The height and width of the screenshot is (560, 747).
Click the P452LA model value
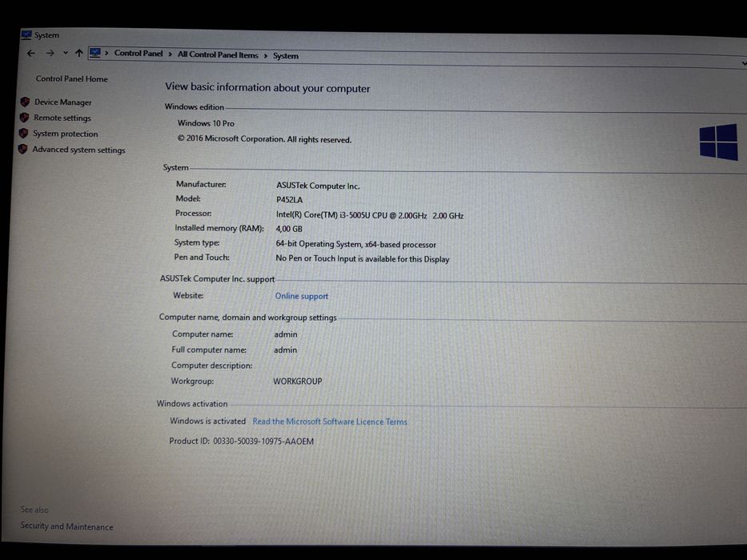pyautogui.click(x=289, y=200)
